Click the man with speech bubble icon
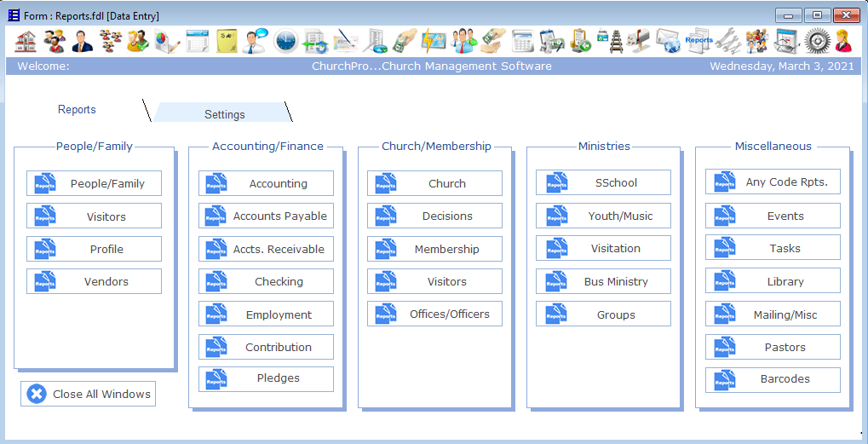This screenshot has width=868, height=444. (x=256, y=41)
